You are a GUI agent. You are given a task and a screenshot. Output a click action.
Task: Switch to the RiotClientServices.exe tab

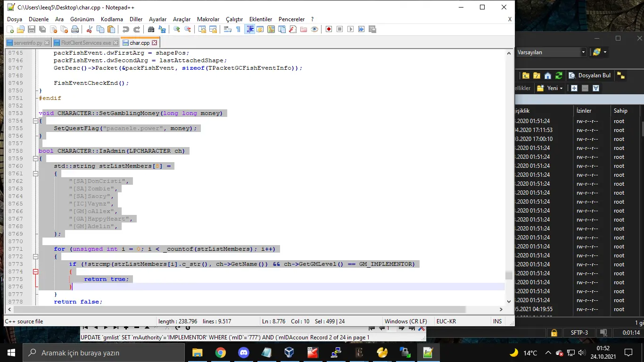86,43
